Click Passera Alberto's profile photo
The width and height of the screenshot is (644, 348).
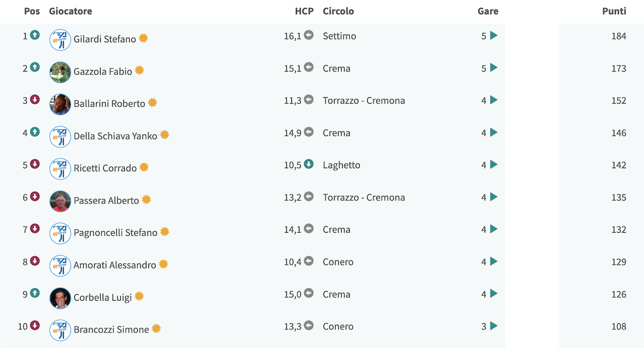pyautogui.click(x=60, y=201)
